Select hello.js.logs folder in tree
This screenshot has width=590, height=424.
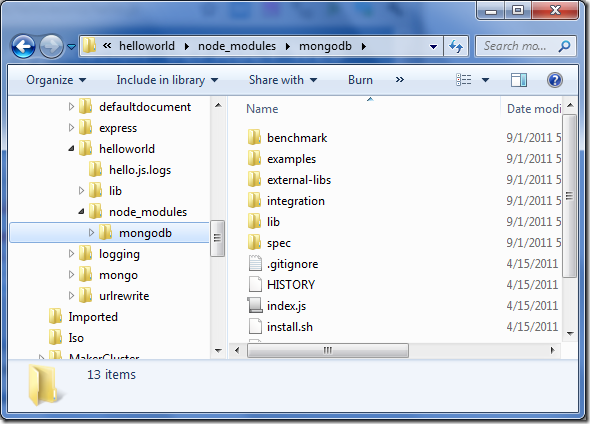130,170
